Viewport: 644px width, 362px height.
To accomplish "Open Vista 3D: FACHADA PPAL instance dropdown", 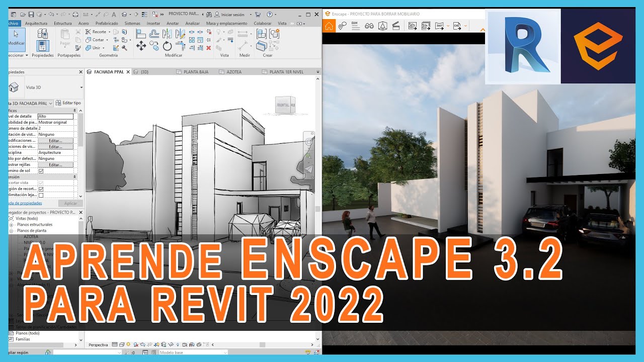I will pyautogui.click(x=50, y=103).
